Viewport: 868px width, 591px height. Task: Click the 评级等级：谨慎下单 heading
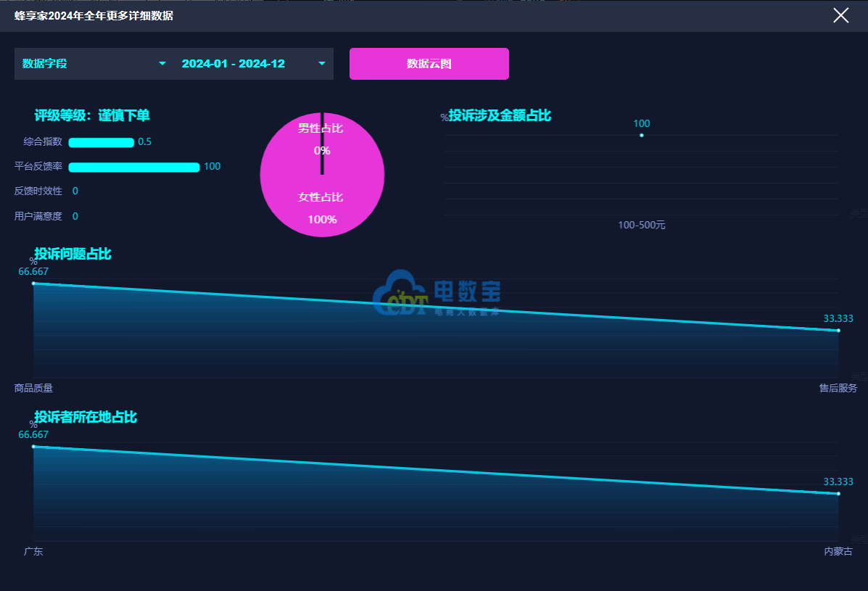coord(92,115)
